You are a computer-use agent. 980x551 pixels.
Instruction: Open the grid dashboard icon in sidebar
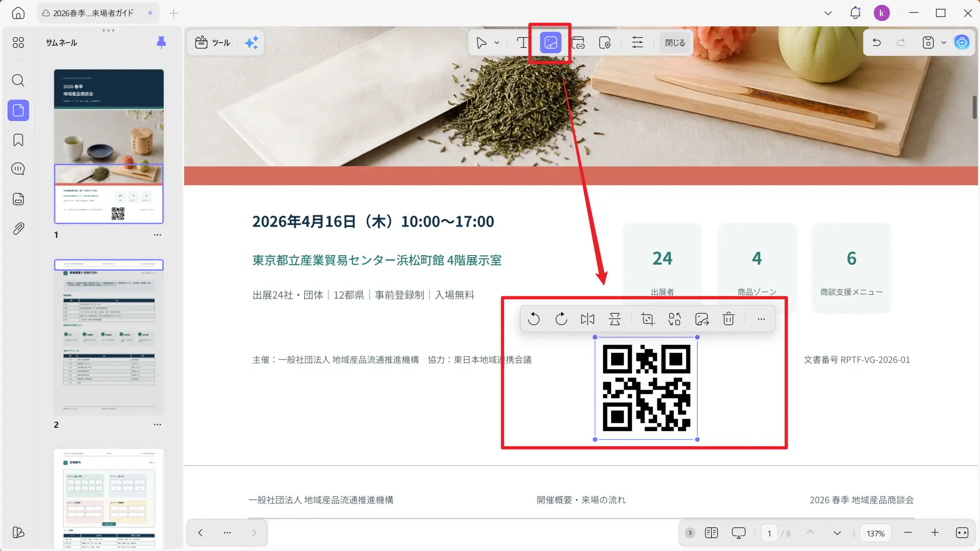tap(18, 43)
